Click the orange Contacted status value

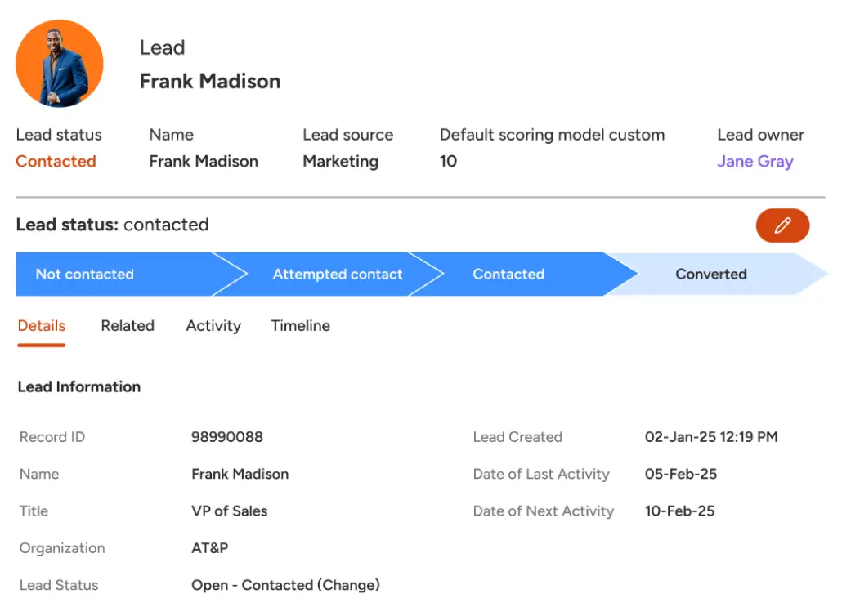56,162
